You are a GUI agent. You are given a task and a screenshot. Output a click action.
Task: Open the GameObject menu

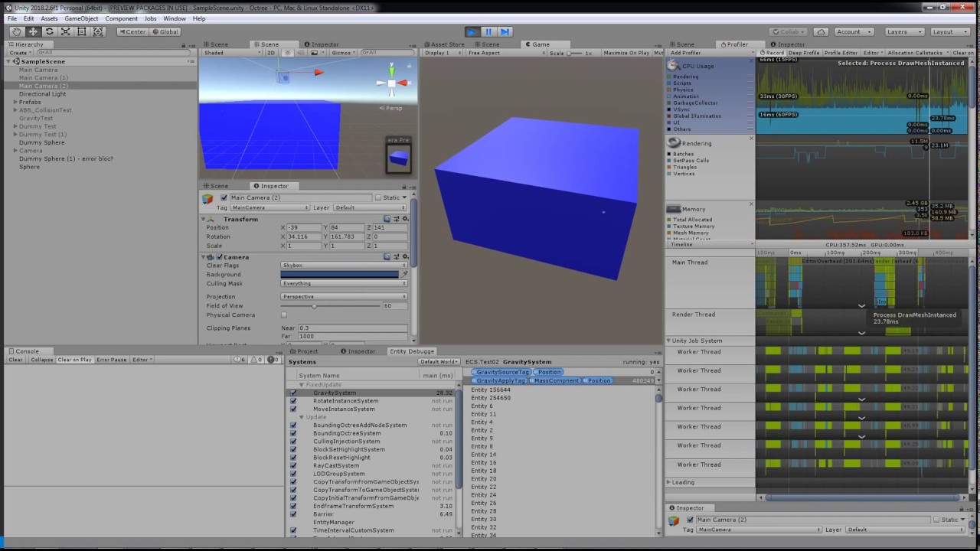coord(81,18)
